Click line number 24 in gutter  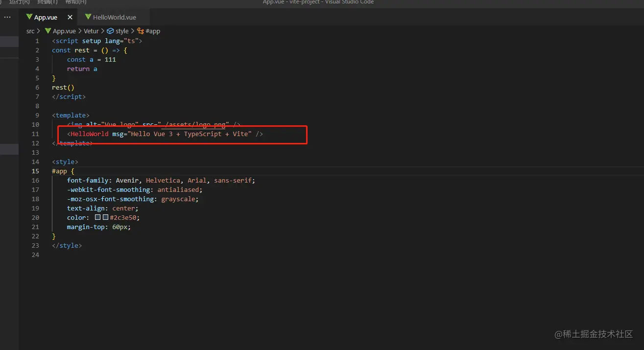pyautogui.click(x=35, y=255)
